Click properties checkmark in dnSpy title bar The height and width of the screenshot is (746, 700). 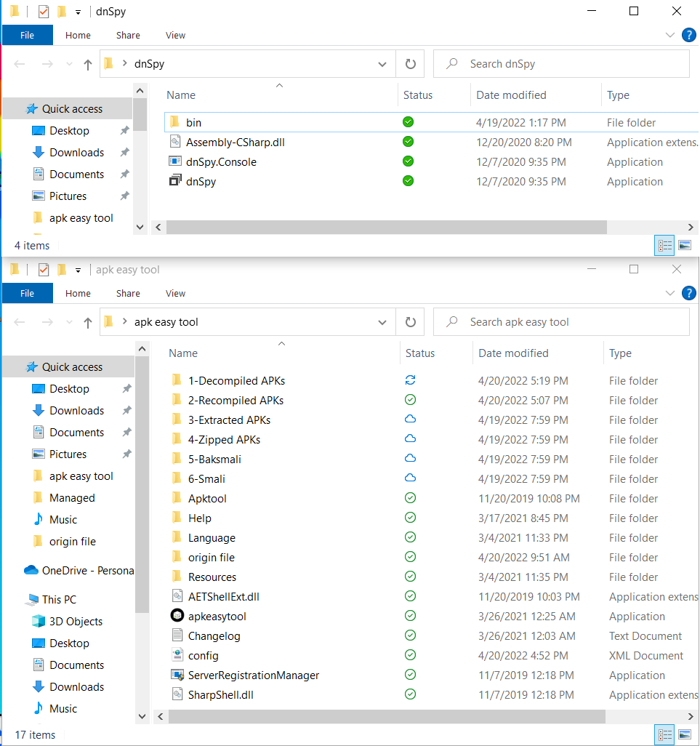point(44,12)
